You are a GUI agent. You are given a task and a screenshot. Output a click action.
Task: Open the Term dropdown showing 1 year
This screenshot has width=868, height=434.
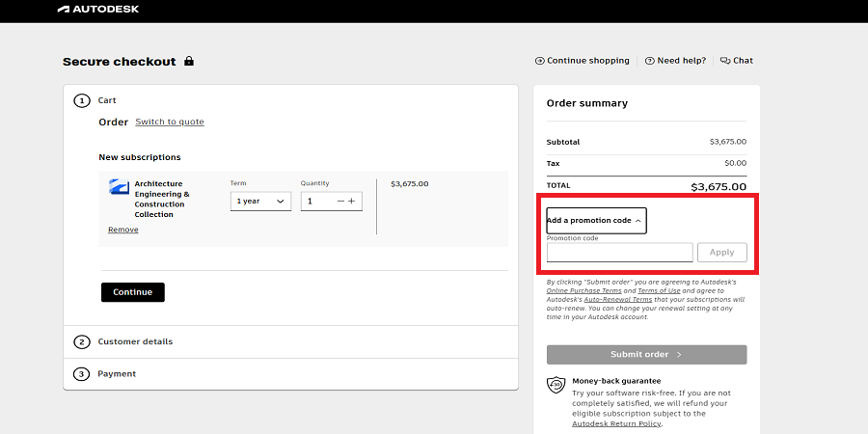(260, 202)
